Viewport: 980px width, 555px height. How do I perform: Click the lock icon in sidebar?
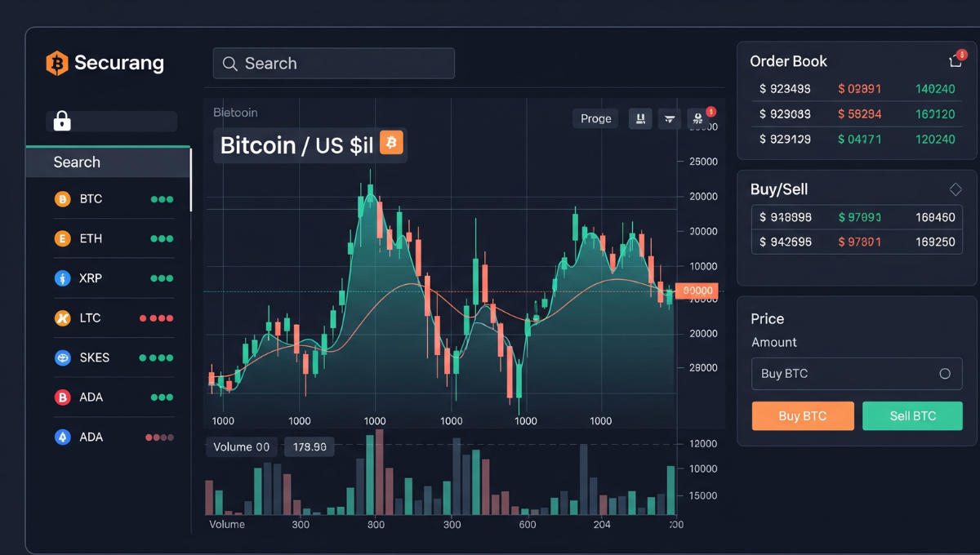click(62, 122)
